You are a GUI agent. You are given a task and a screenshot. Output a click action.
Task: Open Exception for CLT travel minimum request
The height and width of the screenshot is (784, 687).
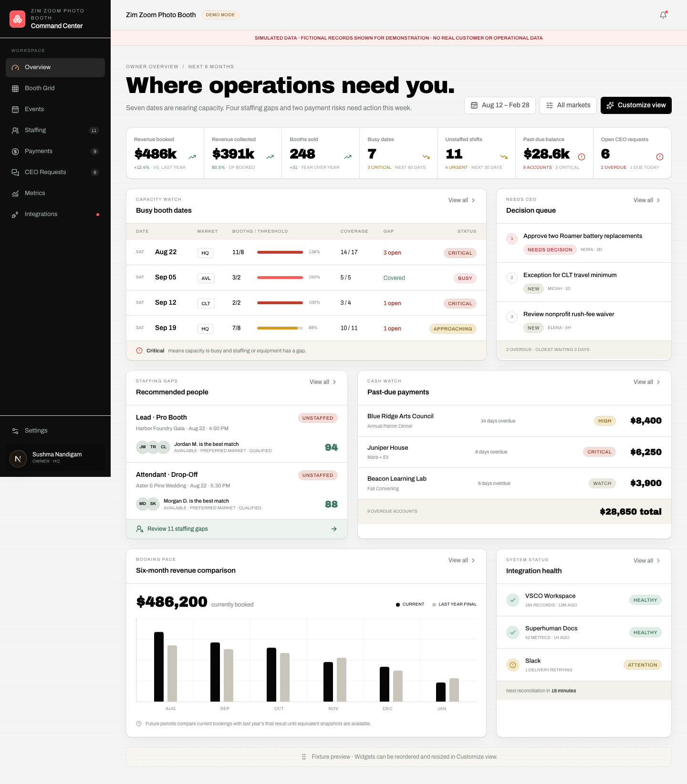(584, 282)
